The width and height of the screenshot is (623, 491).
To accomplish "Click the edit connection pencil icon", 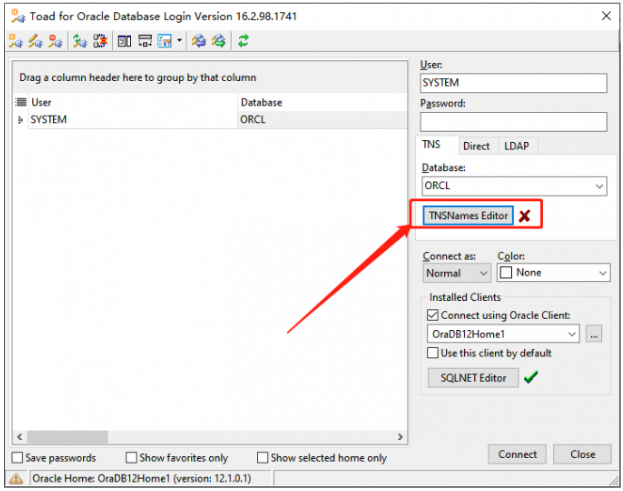I will pyautogui.click(x=36, y=41).
